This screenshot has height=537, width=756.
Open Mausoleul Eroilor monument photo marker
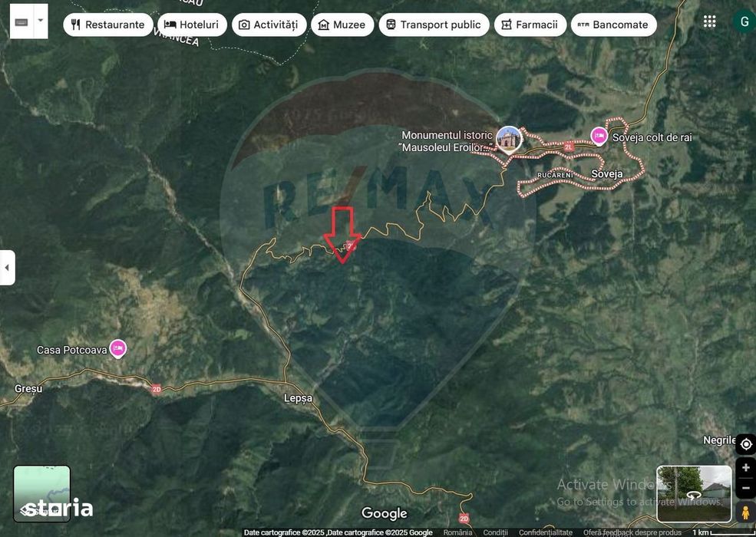pyautogui.click(x=509, y=139)
